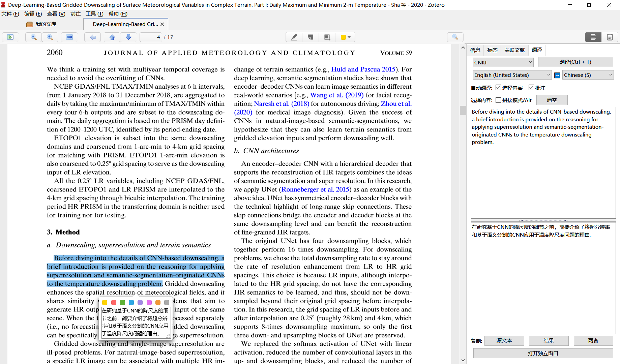Click 打开独立窗口 button
Viewport: 620px width, 364px height.
pyautogui.click(x=543, y=354)
